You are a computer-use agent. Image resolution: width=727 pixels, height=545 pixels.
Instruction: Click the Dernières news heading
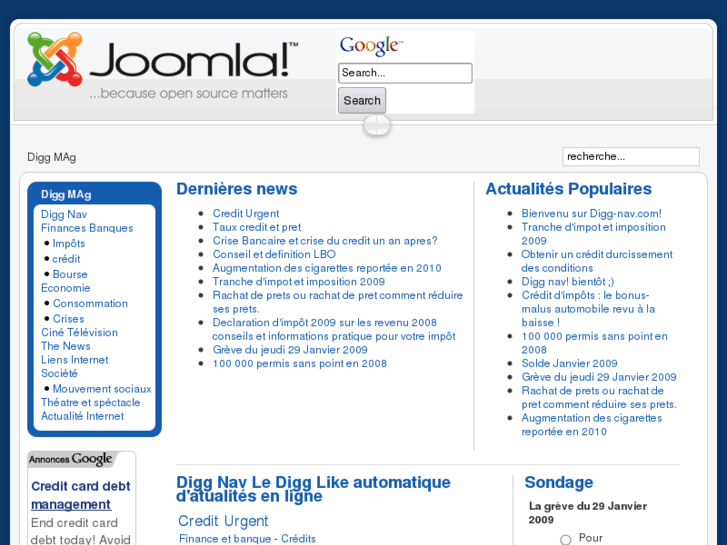pos(237,189)
